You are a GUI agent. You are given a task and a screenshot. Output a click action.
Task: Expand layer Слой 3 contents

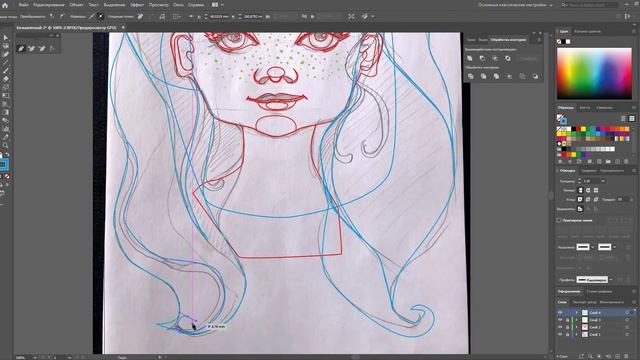pos(577,320)
